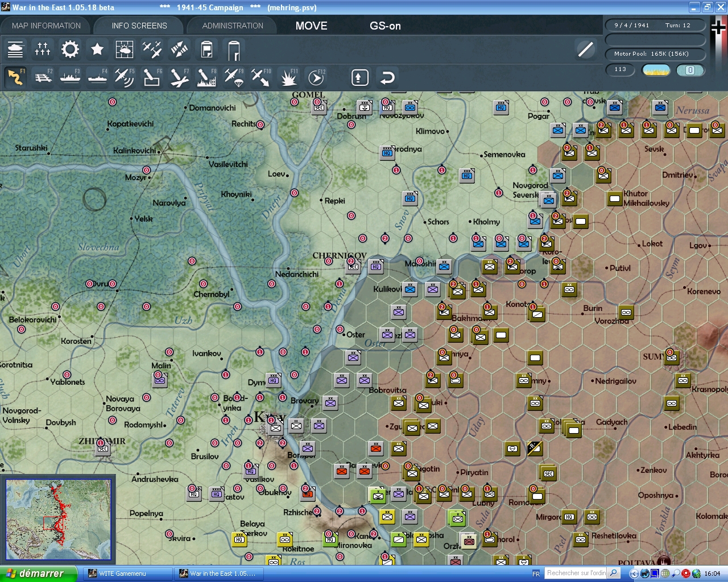
Task: Click the FR language indicator
Action: coord(536,574)
